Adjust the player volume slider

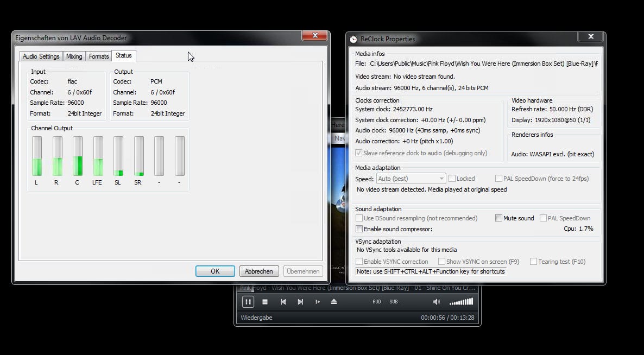point(462,302)
